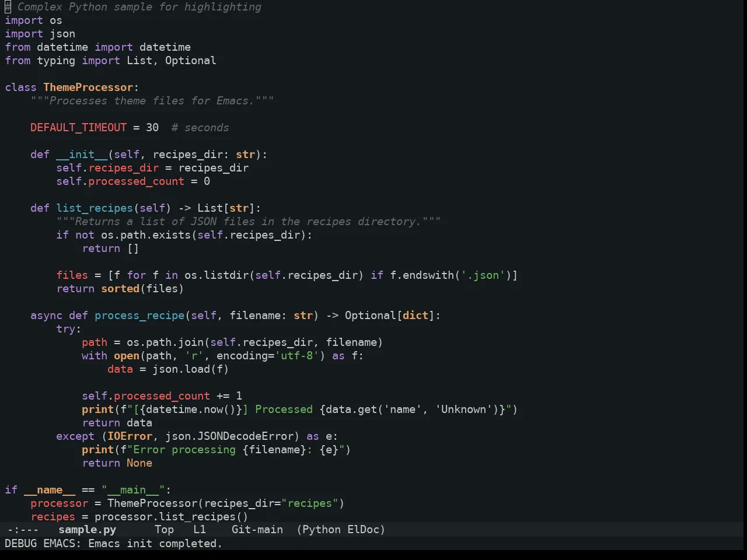Screen dimensions: 747x560
Task: Click the L1 line number indicator
Action: pos(200,530)
